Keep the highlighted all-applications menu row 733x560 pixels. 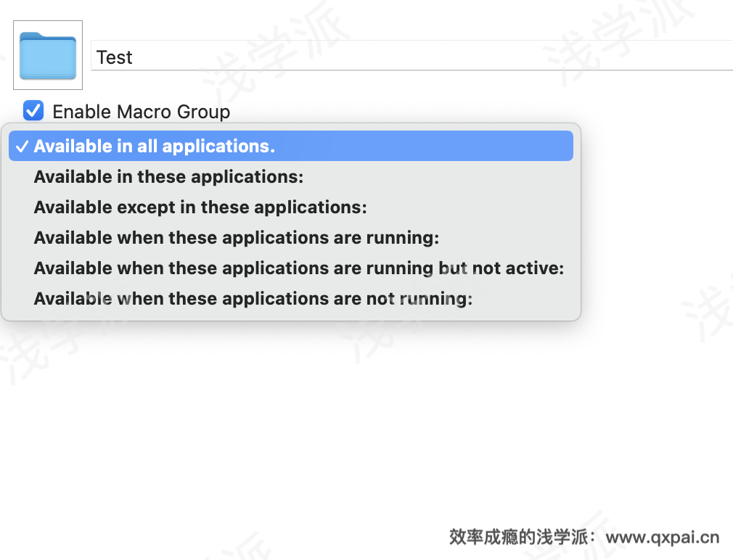pyautogui.click(x=290, y=146)
